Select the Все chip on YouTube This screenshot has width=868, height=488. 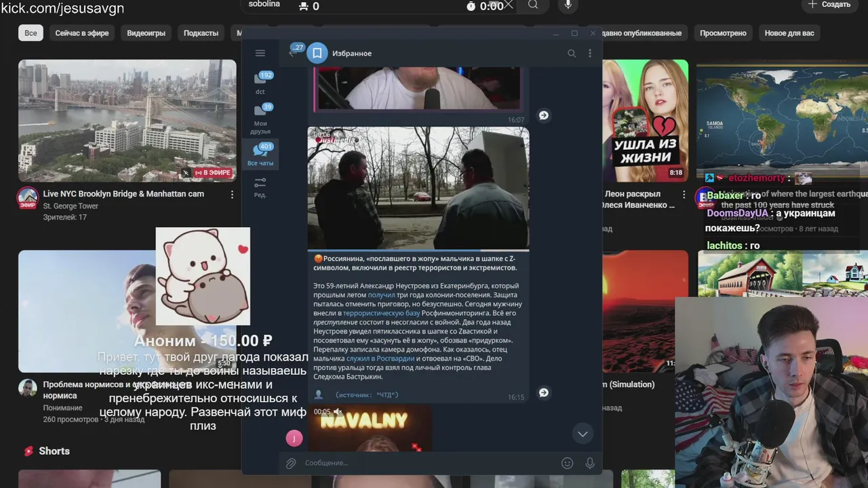(x=31, y=33)
